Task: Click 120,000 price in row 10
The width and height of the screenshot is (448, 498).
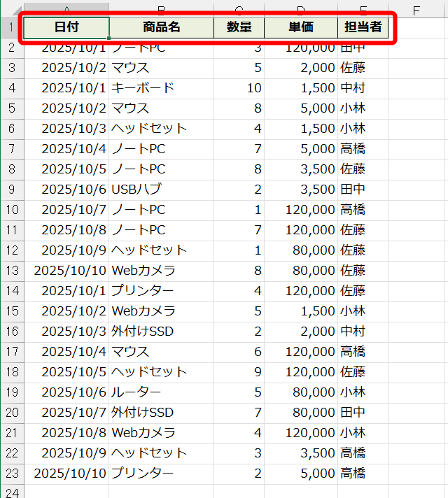Action: tap(301, 210)
